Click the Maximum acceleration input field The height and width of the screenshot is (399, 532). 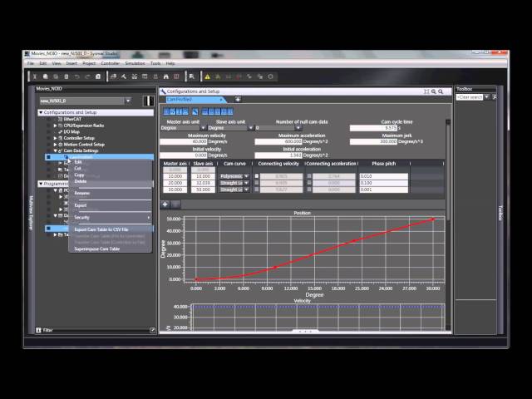click(x=278, y=141)
